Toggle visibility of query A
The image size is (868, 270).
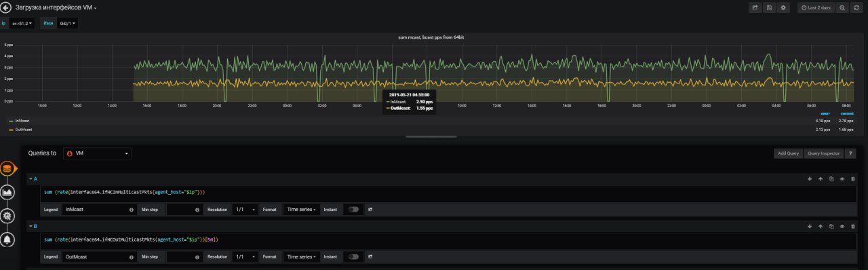coord(842,179)
